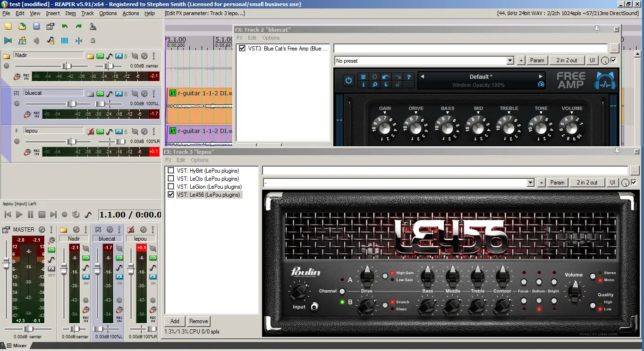Open the Track menu
Viewport: 644px width, 351px height.
87,13
